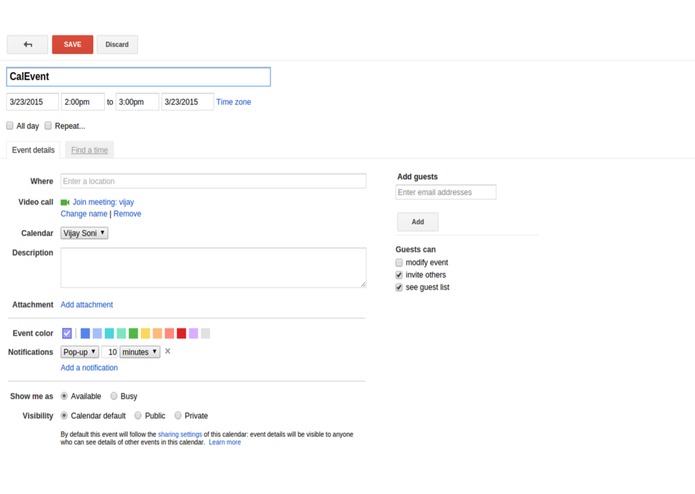Click the CalEvent title field
The image size is (695, 494).
pos(138,77)
